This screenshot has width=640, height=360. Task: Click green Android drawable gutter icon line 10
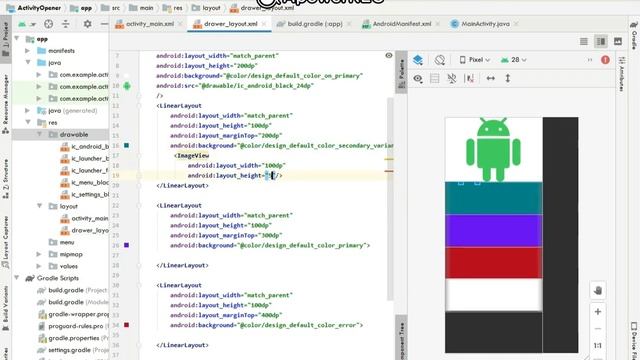[127, 86]
